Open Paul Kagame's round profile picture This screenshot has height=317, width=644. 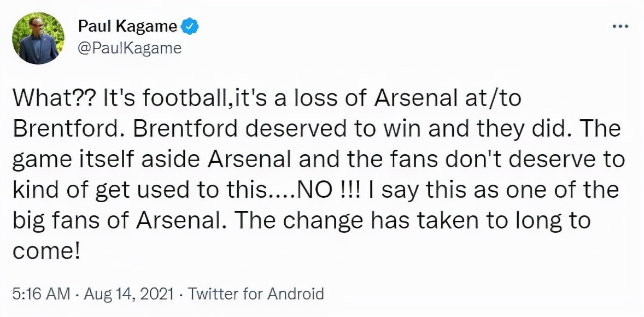point(39,38)
